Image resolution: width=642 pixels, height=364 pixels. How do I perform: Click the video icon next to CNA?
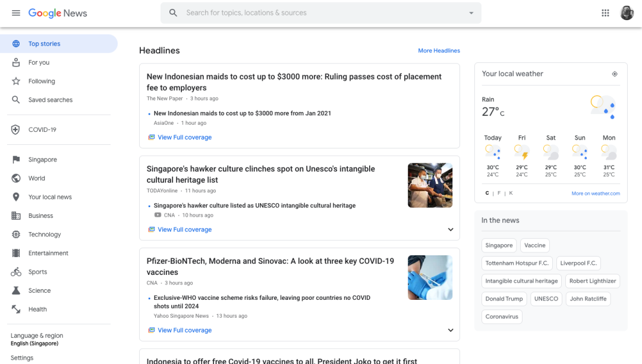[x=158, y=215]
